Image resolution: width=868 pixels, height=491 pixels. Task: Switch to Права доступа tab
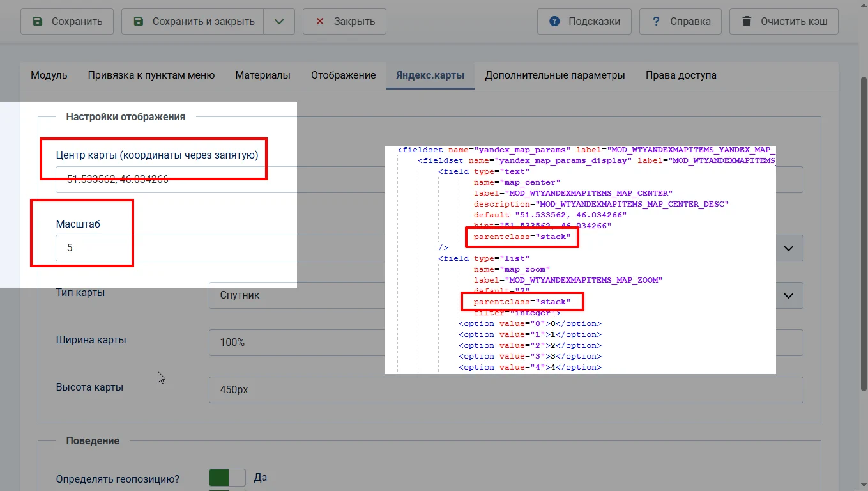point(681,75)
